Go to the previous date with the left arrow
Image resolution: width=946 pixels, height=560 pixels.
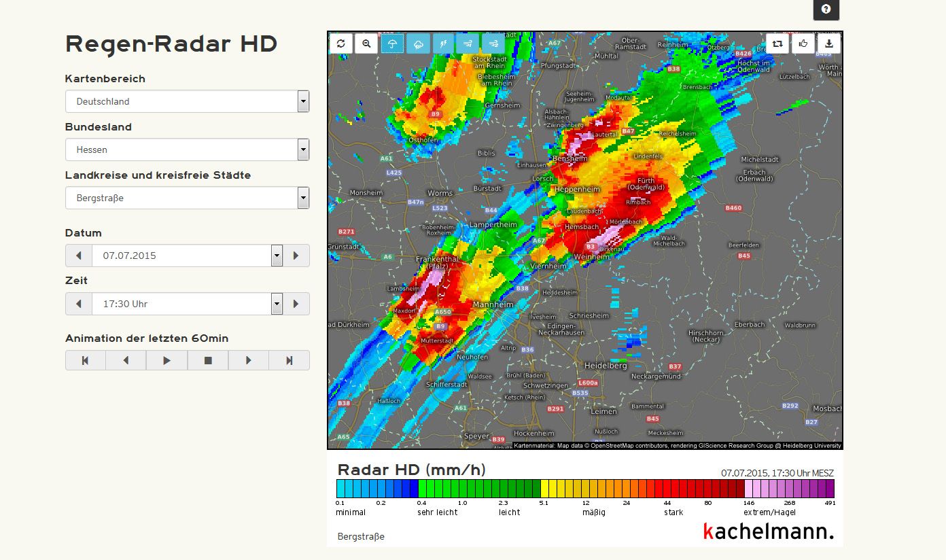pyautogui.click(x=79, y=256)
